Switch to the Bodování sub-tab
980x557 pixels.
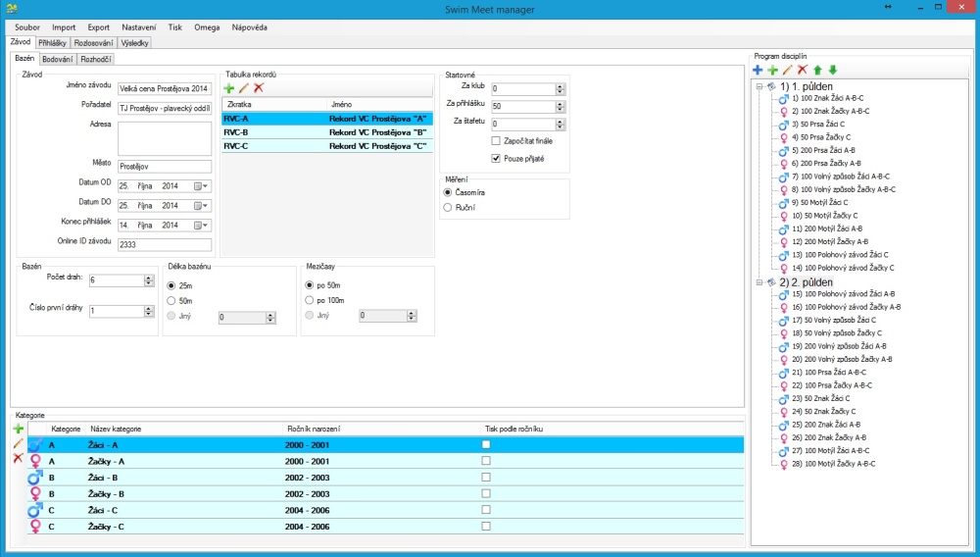[x=58, y=60]
